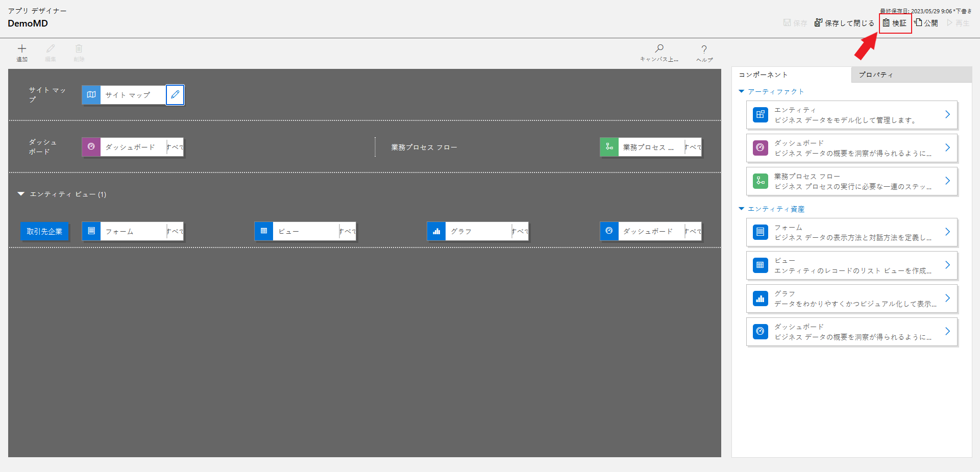
Task: Select the ビュー grid icon in entity row
Action: [264, 231]
